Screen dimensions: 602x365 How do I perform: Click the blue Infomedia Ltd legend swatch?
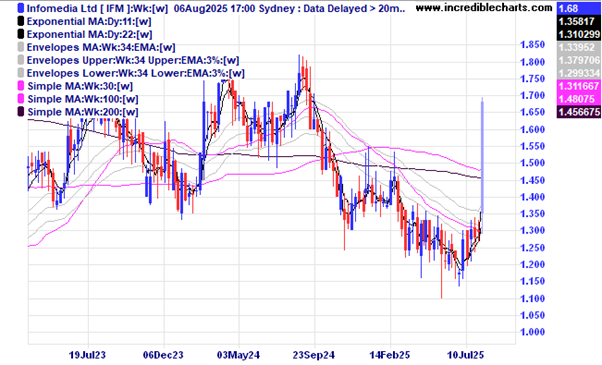[x=21, y=8]
